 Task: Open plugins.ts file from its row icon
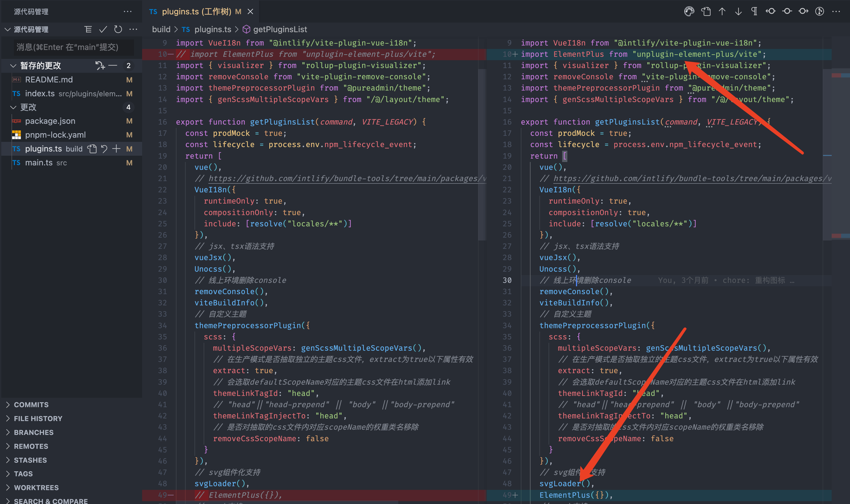92,149
